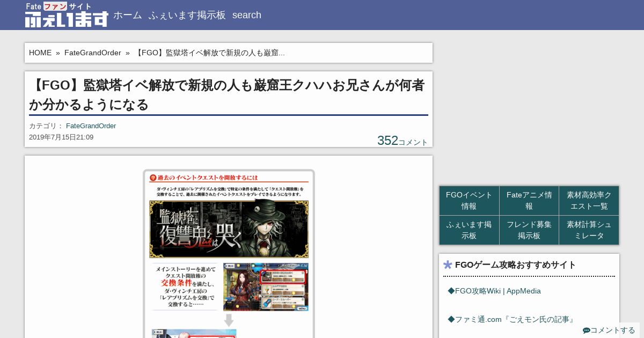
Task: Open the Fateアニメ情報 tile
Action: (x=529, y=201)
